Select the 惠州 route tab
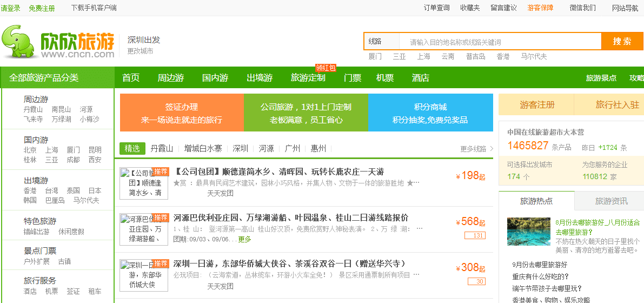 click(318, 148)
